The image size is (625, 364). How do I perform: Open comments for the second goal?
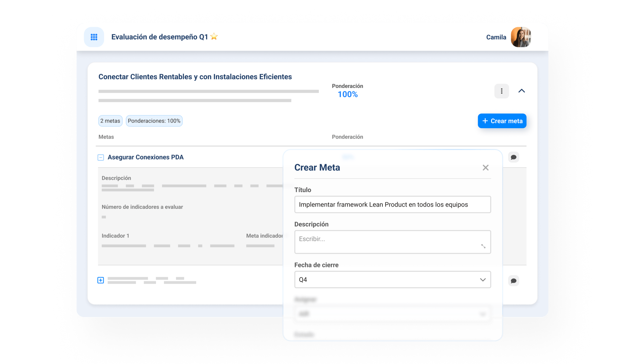point(513,281)
